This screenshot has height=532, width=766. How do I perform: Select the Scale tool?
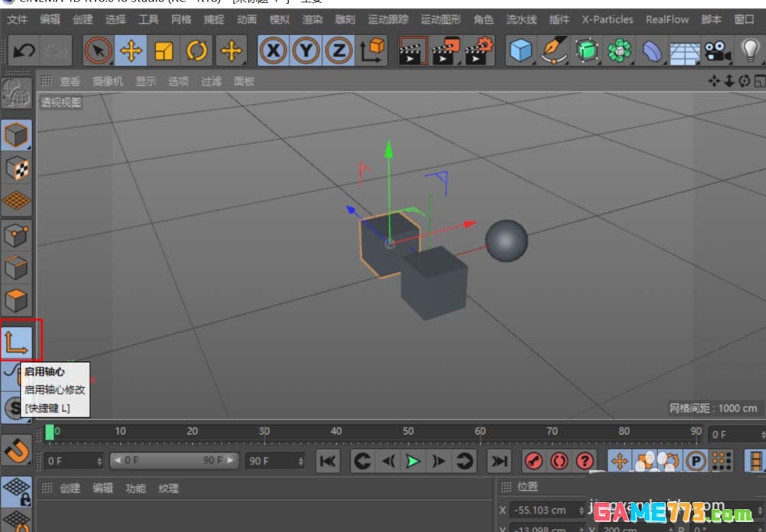tap(165, 50)
